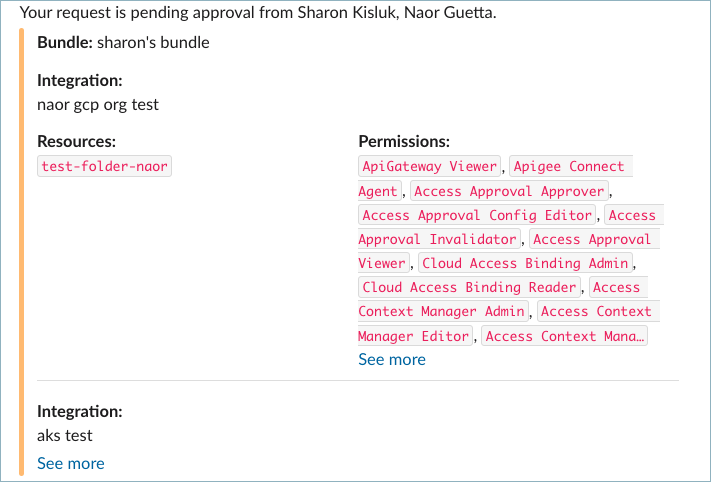Click the test-folder-naor resource tag
This screenshot has width=711, height=482.
tap(105, 167)
